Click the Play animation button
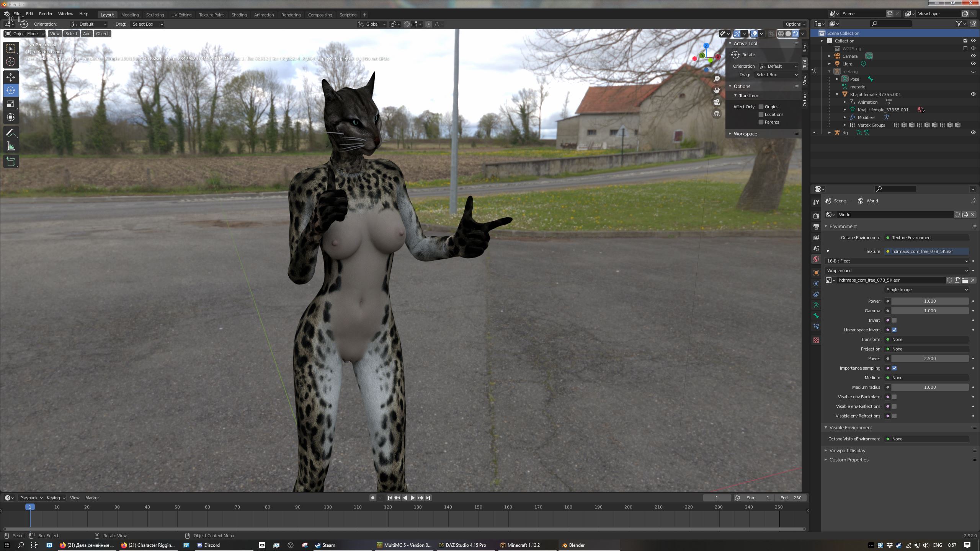The width and height of the screenshot is (980, 551). (x=412, y=498)
